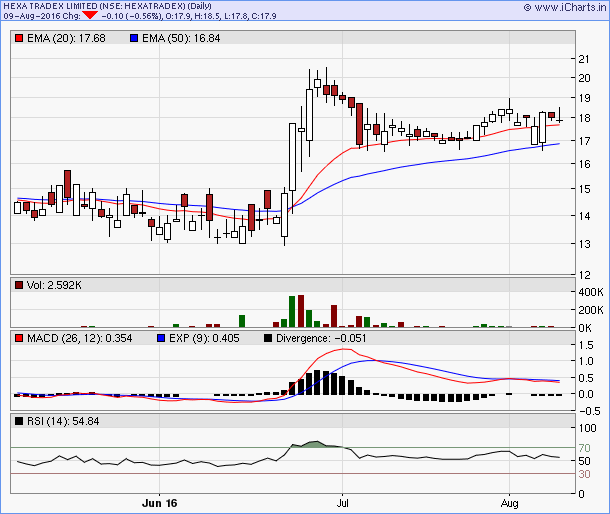Click the price axis value 20
Image resolution: width=610 pixels, height=514 pixels.
[584, 78]
